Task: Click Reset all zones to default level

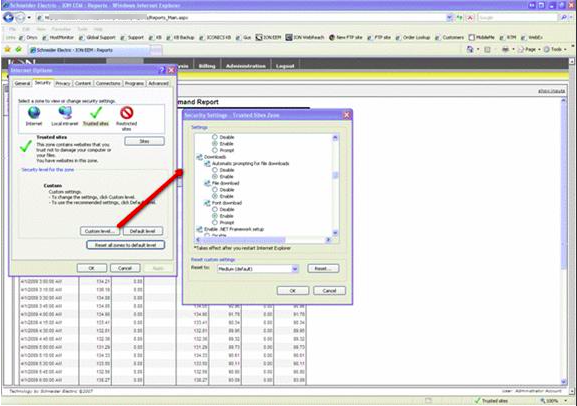Action: click(x=125, y=245)
